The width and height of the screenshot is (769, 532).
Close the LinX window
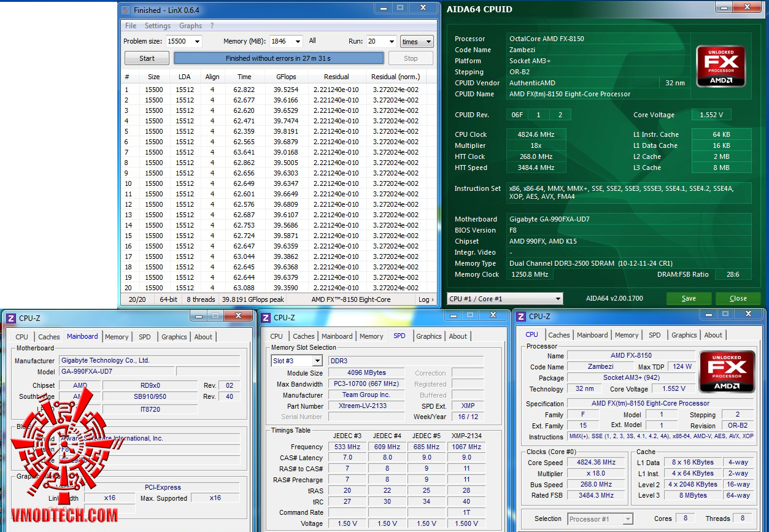423,9
